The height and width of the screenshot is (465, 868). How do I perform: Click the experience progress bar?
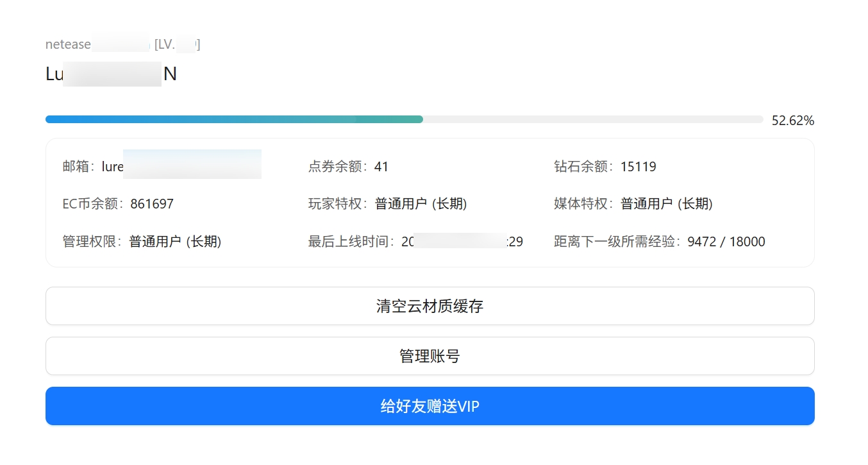pyautogui.click(x=404, y=119)
